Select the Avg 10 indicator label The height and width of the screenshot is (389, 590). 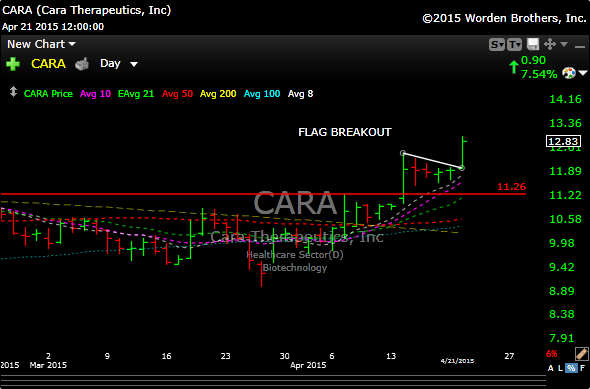tap(95, 94)
